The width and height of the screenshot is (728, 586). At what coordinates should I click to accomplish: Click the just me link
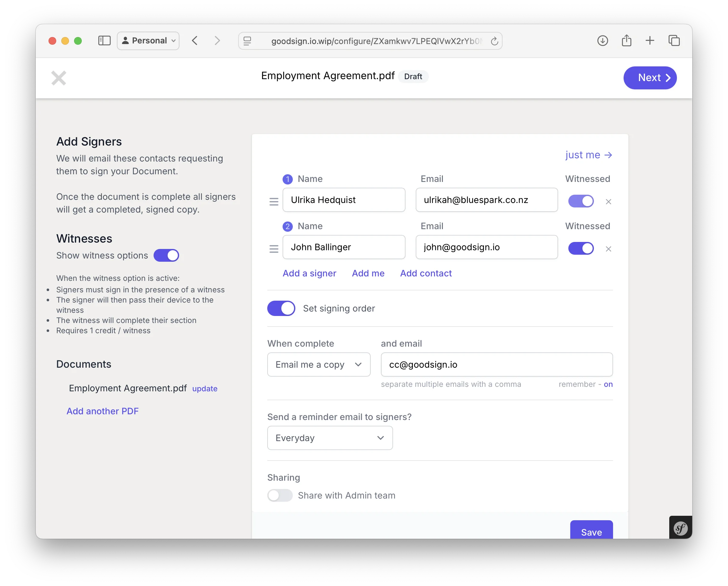click(x=588, y=155)
